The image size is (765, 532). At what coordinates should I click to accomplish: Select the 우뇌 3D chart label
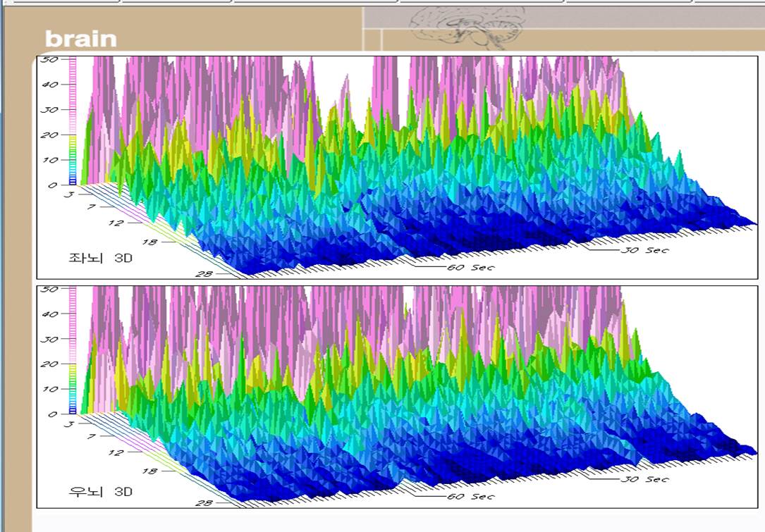coord(100,491)
